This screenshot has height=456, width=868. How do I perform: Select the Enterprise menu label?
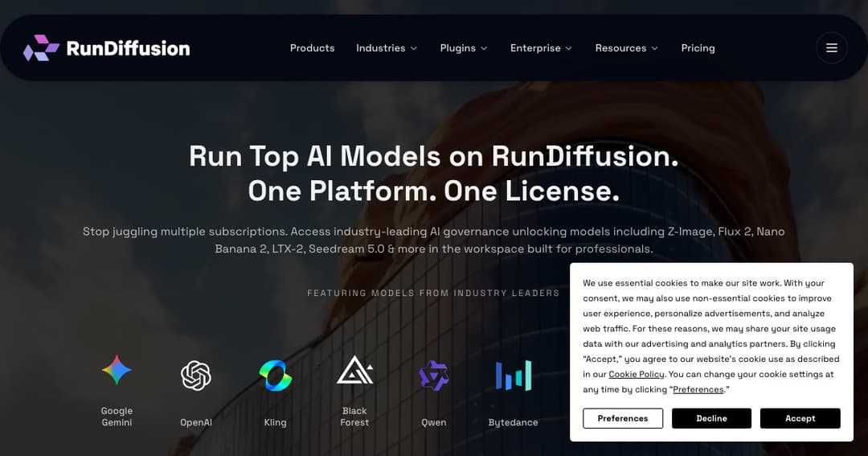point(535,48)
